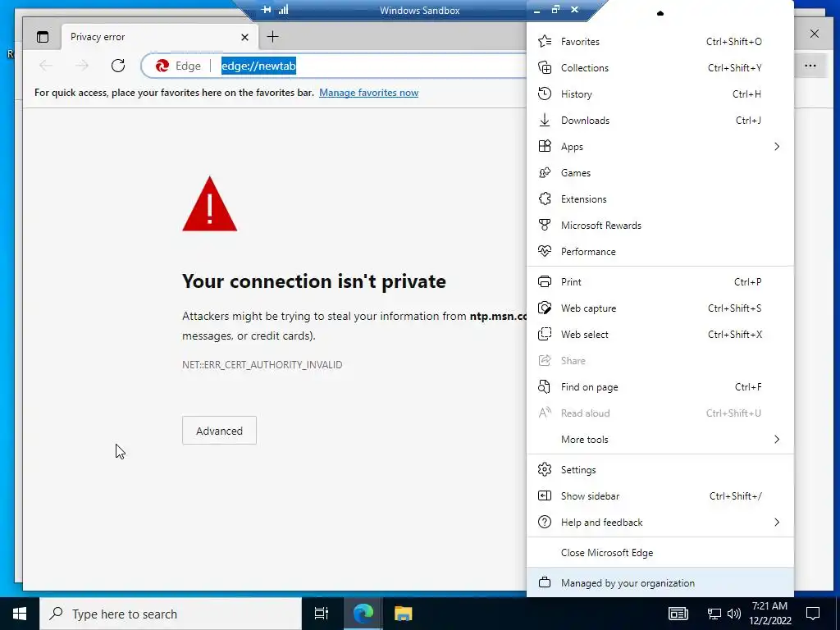
Task: Refresh the page with reload button
Action: (118, 66)
